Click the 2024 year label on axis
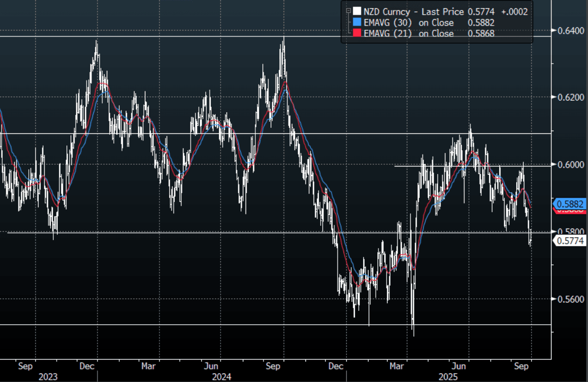Screen dimensions: 588x382 click(x=222, y=377)
